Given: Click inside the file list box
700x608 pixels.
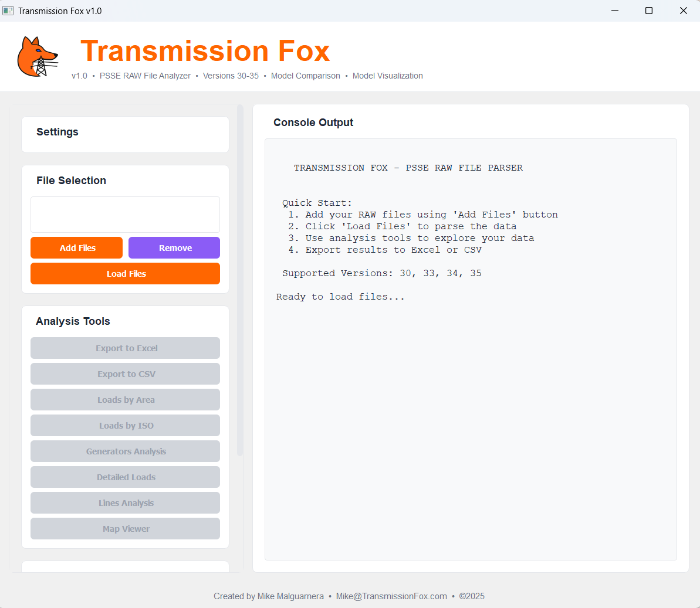Looking at the screenshot, I should (125, 215).
